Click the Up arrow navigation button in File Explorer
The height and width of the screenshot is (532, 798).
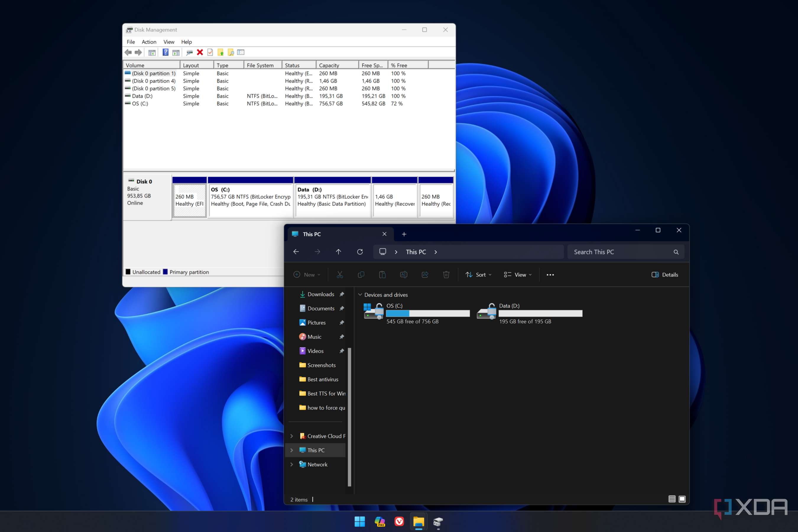tap(338, 252)
